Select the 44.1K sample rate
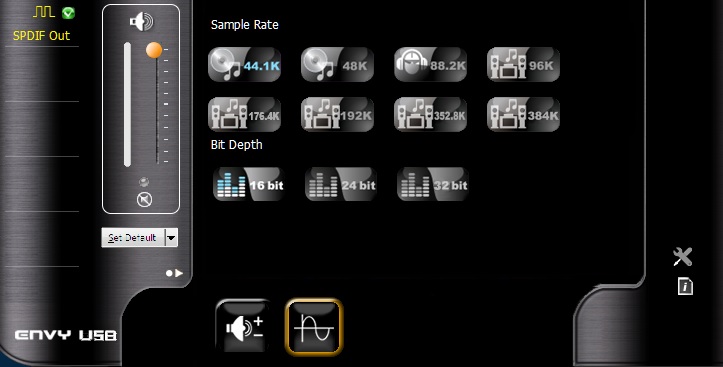 click(x=244, y=65)
